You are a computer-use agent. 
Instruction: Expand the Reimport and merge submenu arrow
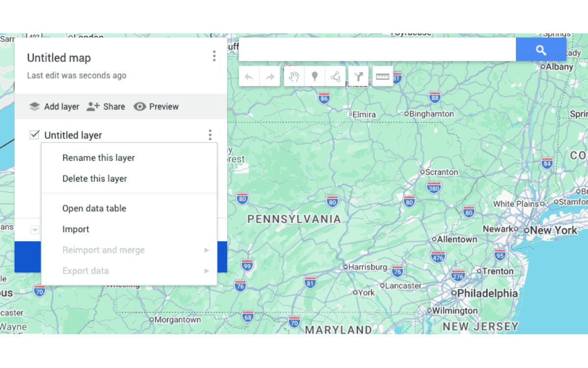[x=207, y=250]
